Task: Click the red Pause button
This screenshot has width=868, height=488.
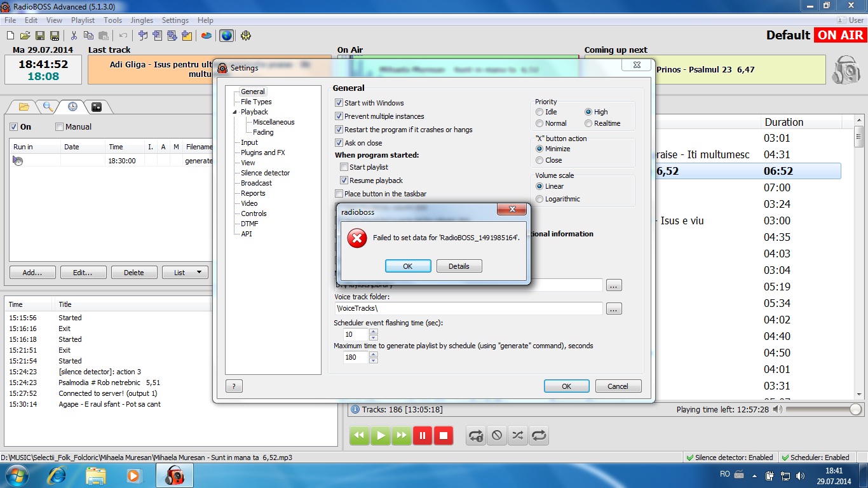Action: [423, 435]
